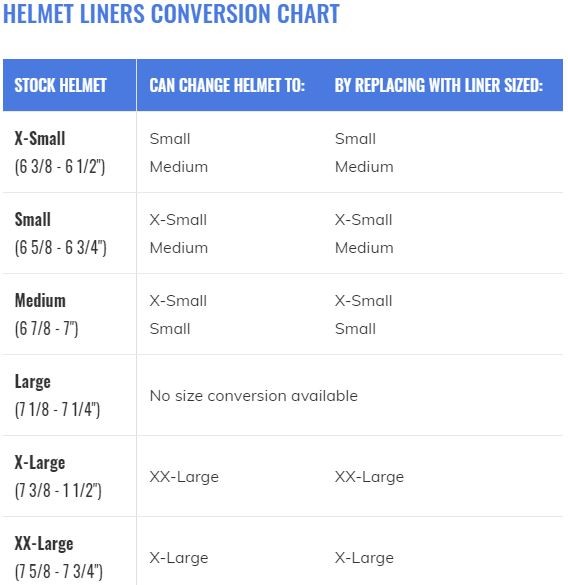Select the 6 3/8 - 6 1/2 size range
The image size is (568, 585).
pos(60,166)
